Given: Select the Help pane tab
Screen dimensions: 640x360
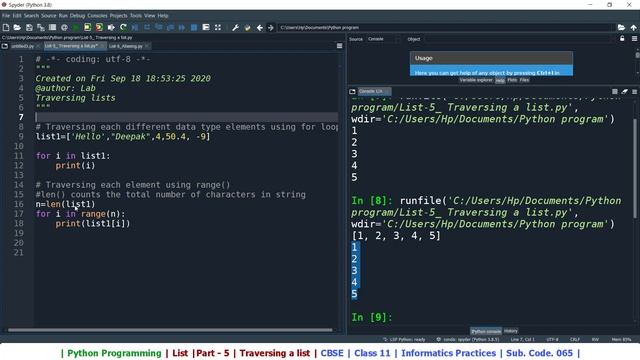Looking at the screenshot, I should pyautogui.click(x=500, y=80).
